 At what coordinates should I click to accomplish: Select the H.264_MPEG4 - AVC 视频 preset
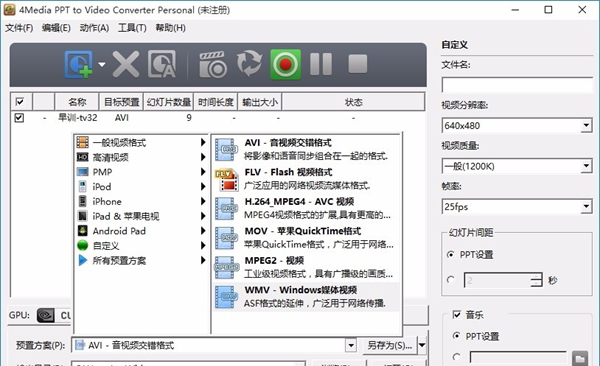click(x=306, y=208)
